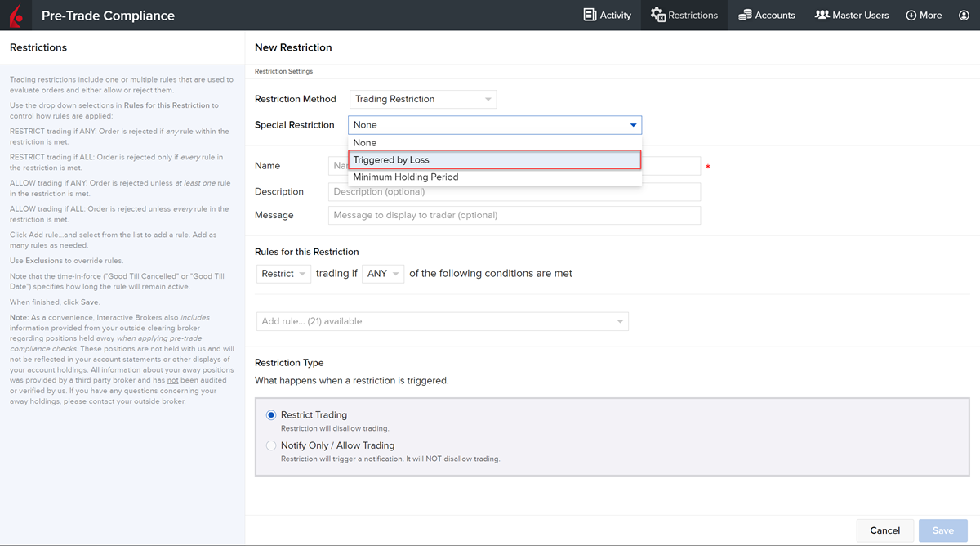
Task: Switch to the Accounts tab
Action: pos(767,15)
